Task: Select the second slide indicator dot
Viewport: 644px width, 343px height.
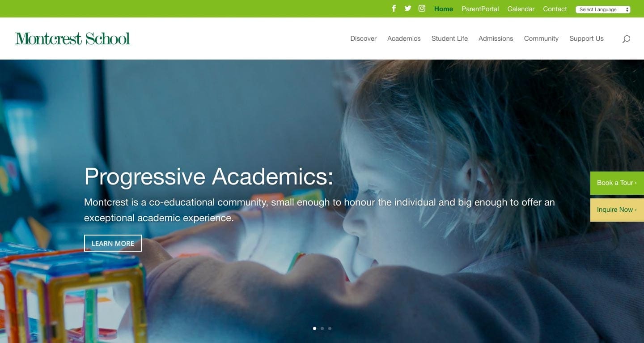Action: [x=322, y=328]
